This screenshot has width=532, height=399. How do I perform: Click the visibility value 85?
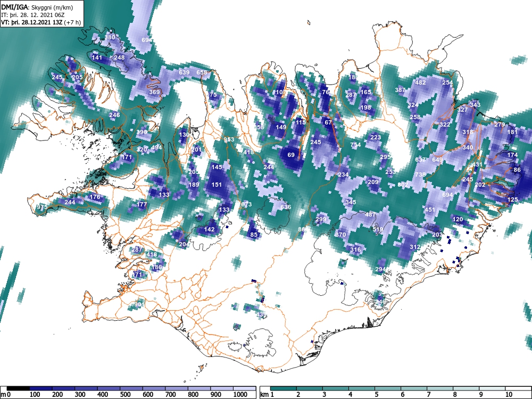(x=254, y=235)
